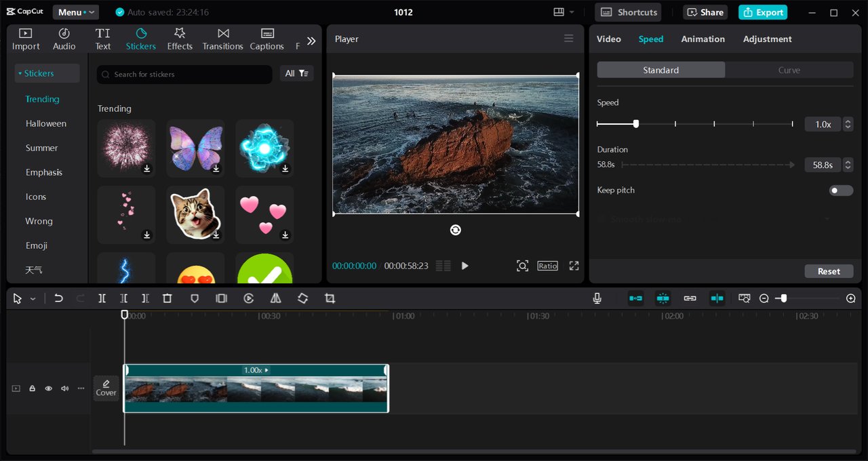The height and width of the screenshot is (461, 868).
Task: Click the 58.8s duration stepper arrows
Action: tap(848, 165)
